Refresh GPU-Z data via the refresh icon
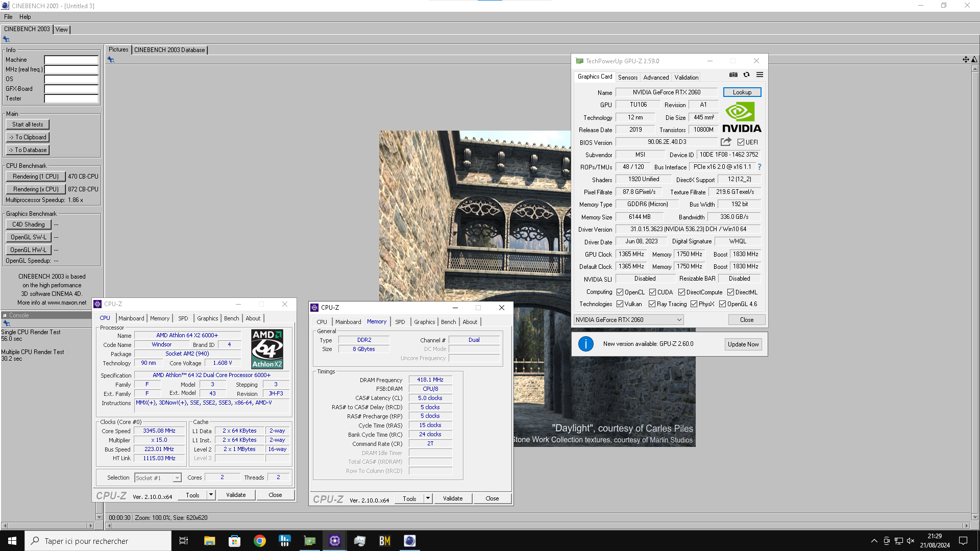The width and height of the screenshot is (980, 551). (746, 74)
